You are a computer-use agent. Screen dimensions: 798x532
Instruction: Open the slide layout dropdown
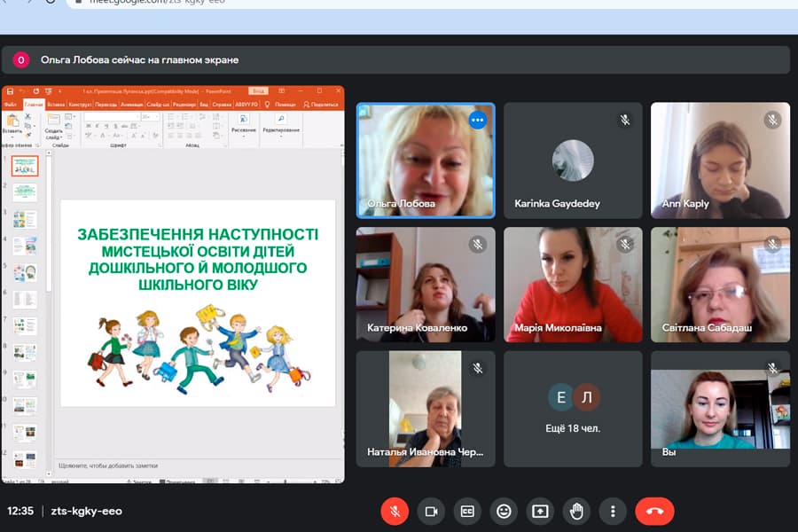point(71,116)
